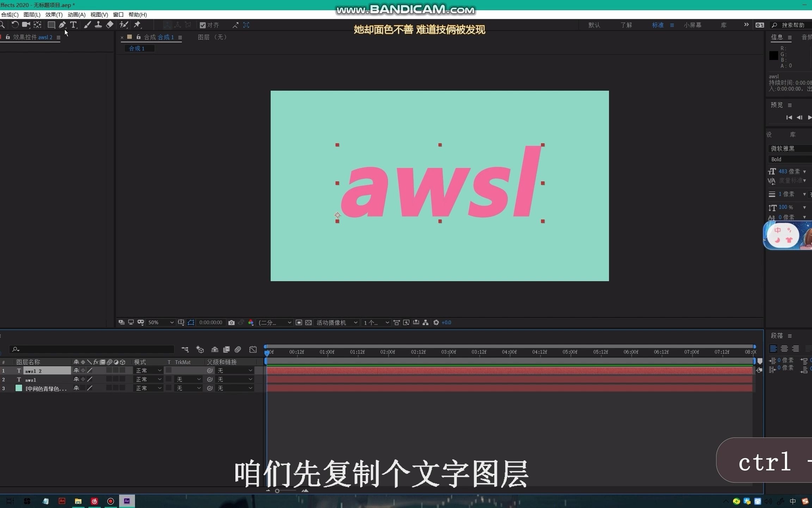Open the 50% magnification dropdown

[160, 322]
